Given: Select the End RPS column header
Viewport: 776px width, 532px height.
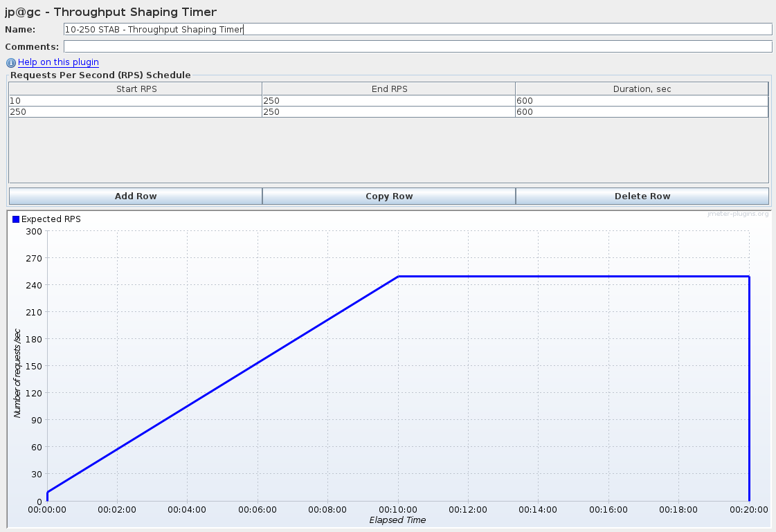Looking at the screenshot, I should [389, 89].
